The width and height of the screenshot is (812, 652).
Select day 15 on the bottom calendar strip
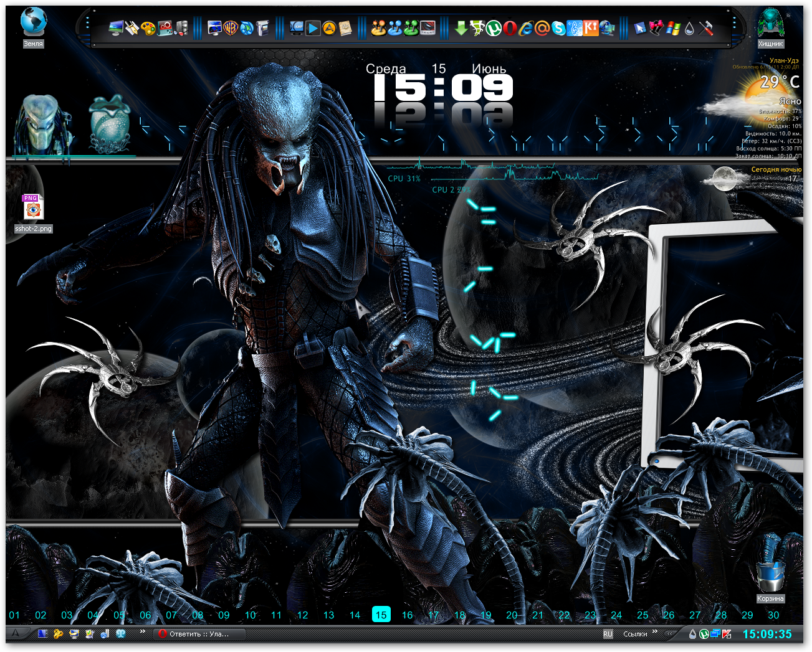pyautogui.click(x=381, y=615)
